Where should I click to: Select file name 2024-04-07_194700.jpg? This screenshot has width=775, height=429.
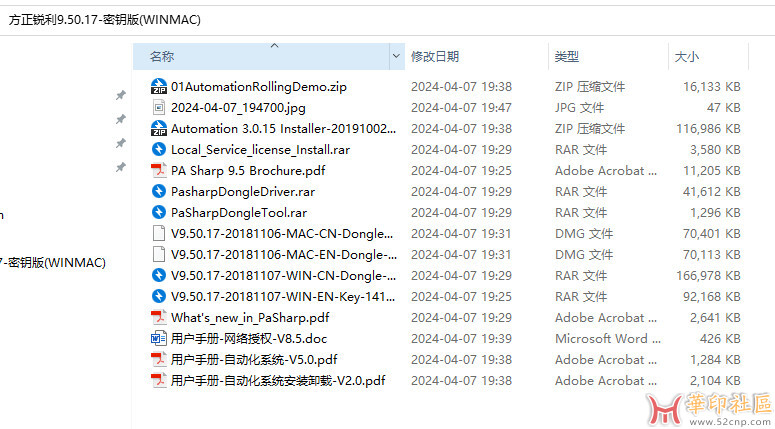pyautogui.click(x=238, y=107)
